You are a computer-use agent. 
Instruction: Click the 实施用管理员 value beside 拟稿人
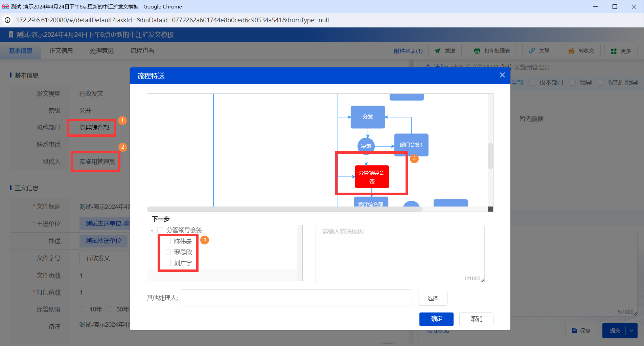[97, 162]
